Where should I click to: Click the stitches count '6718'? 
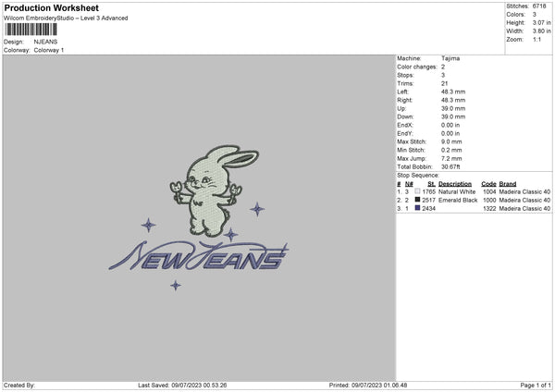pyautogui.click(x=539, y=6)
